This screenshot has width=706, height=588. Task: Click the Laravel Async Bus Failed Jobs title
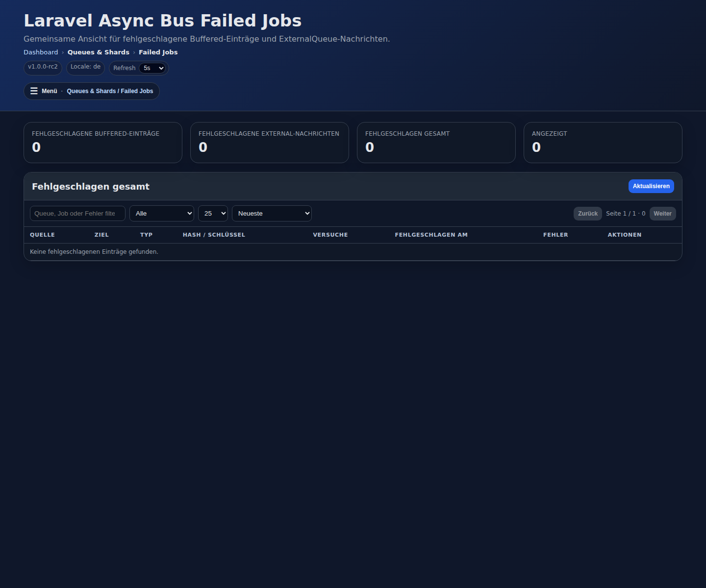tap(162, 21)
